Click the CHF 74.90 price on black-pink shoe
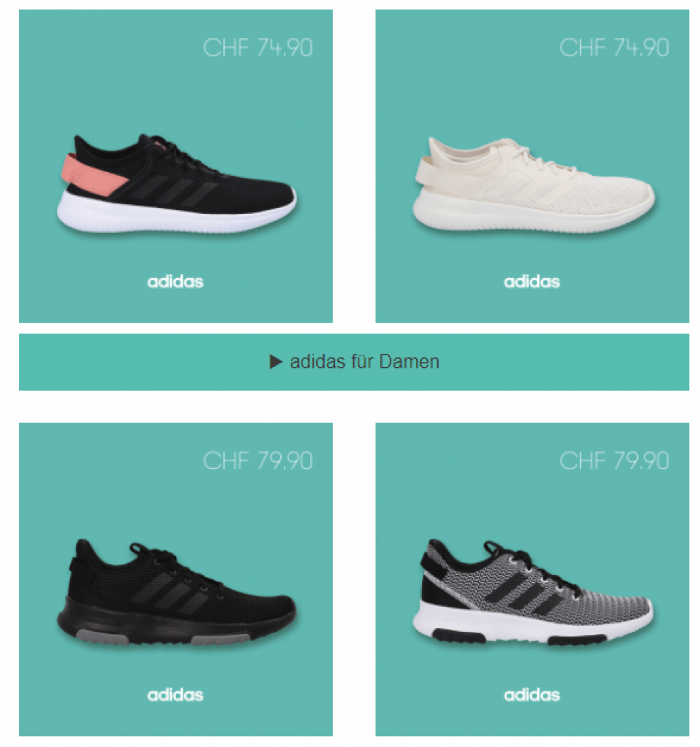This screenshot has height=747, width=700. [x=258, y=47]
